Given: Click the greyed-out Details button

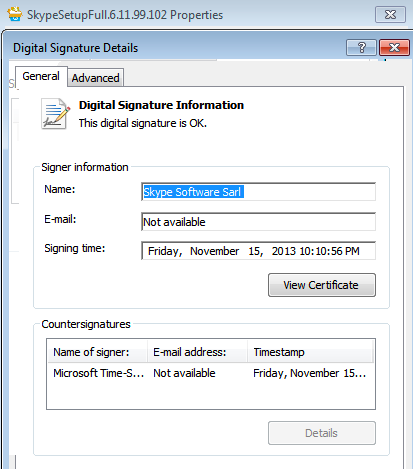Looking at the screenshot, I should pos(322,433).
